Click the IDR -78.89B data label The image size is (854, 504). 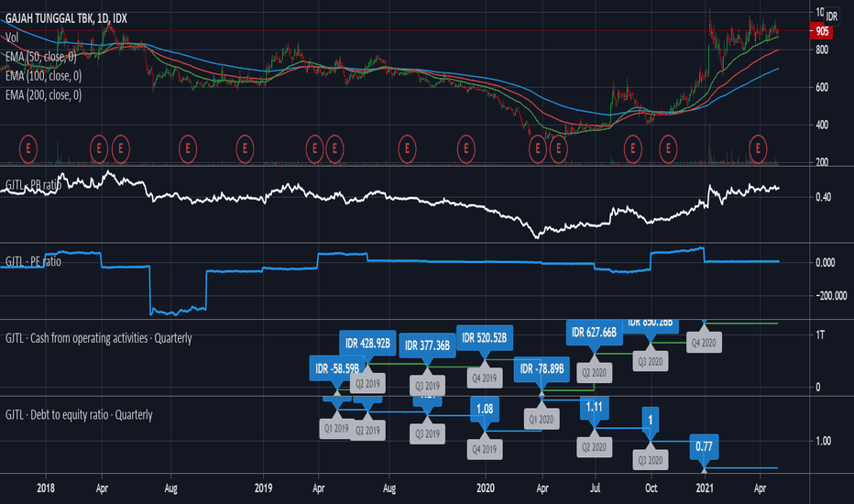point(542,369)
